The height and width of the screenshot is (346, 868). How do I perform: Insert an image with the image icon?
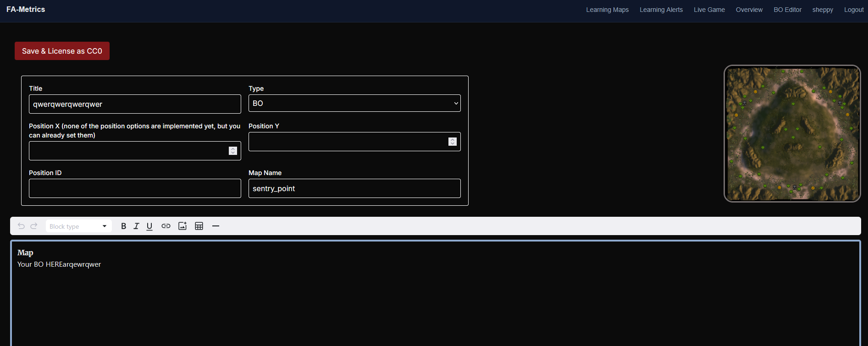click(182, 226)
